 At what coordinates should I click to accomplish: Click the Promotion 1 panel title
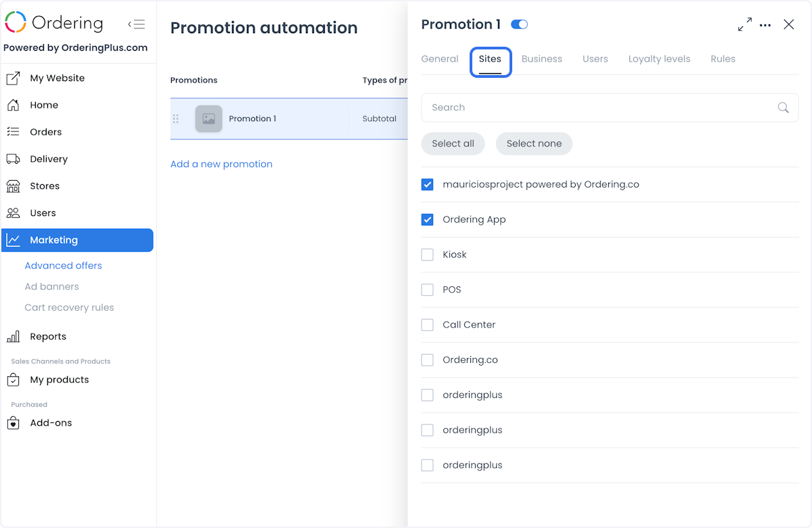(x=461, y=24)
